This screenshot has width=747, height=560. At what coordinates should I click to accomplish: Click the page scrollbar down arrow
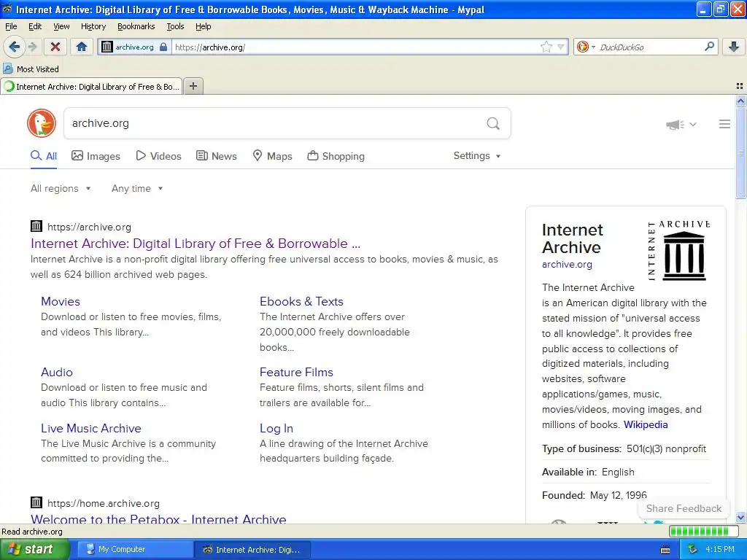pos(740,517)
